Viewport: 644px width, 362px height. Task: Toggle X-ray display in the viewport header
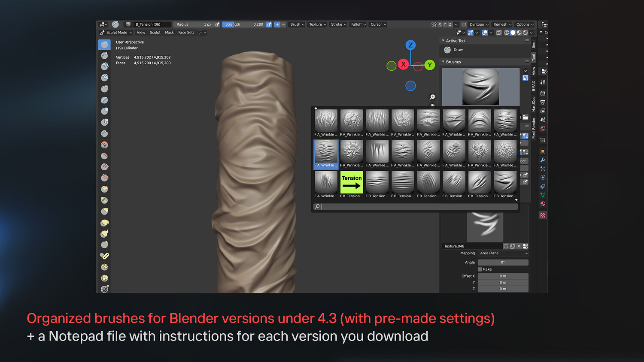tap(498, 33)
